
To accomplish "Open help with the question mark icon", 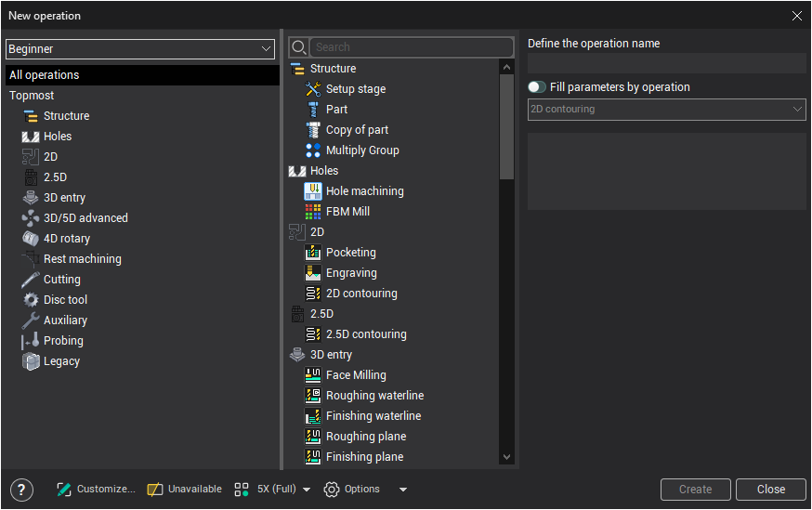I will [x=21, y=490].
